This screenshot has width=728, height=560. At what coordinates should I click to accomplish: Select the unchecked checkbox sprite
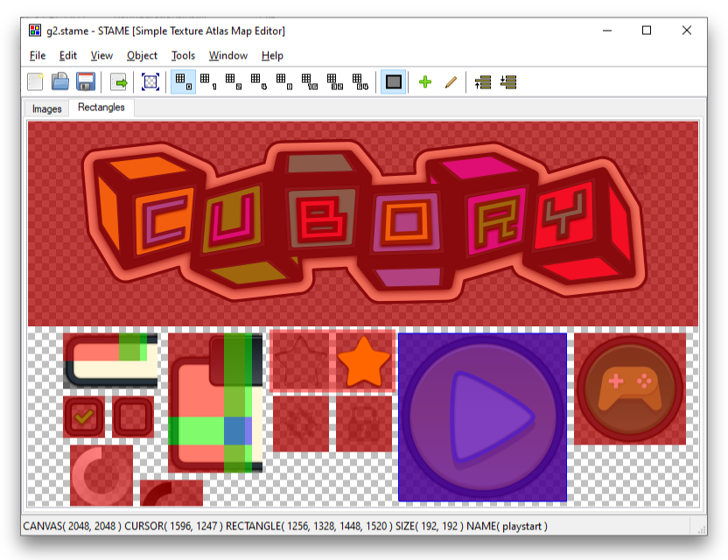click(x=133, y=416)
